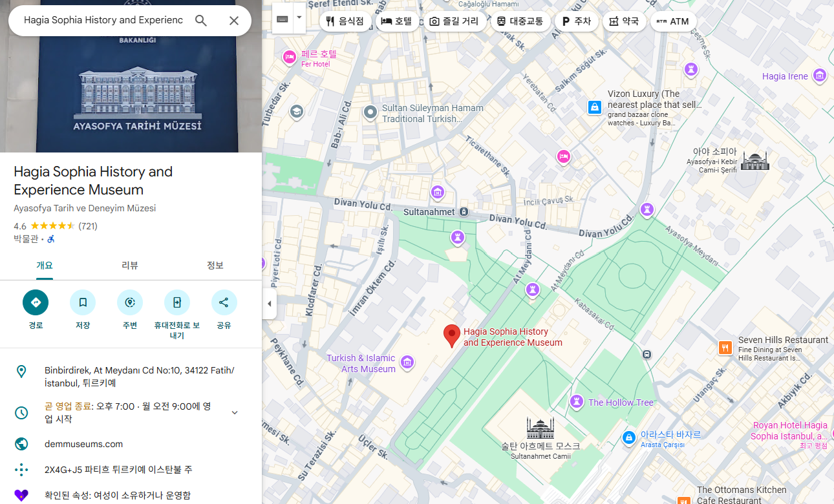
Task: Click the 저장 save bookmark icon
Action: [x=83, y=302]
